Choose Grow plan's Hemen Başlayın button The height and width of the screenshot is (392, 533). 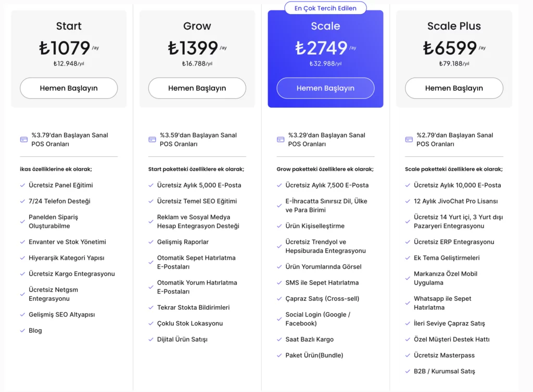point(197,88)
